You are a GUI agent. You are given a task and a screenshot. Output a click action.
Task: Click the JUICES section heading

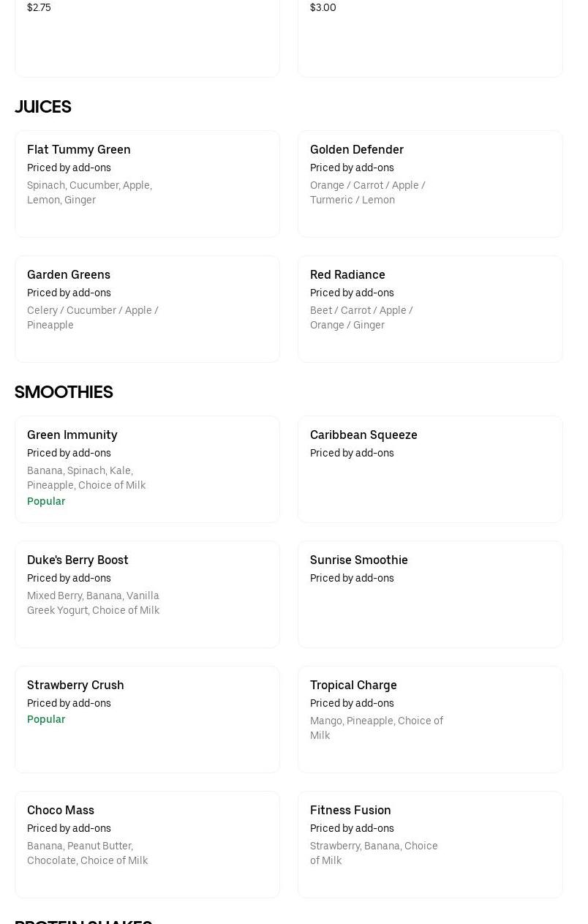tap(43, 107)
